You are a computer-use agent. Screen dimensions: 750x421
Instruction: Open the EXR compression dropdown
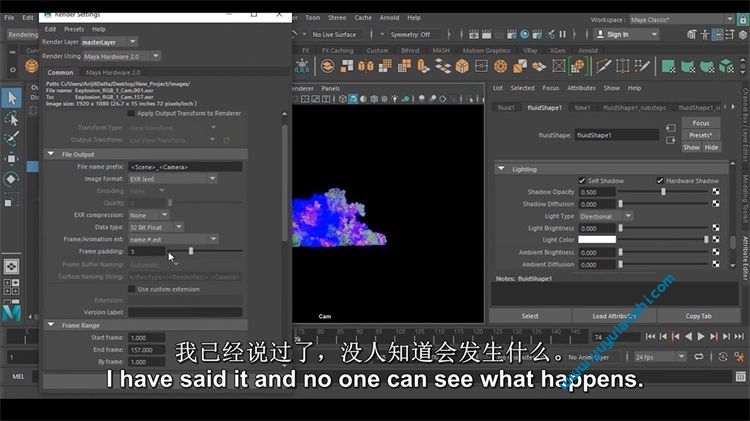148,215
